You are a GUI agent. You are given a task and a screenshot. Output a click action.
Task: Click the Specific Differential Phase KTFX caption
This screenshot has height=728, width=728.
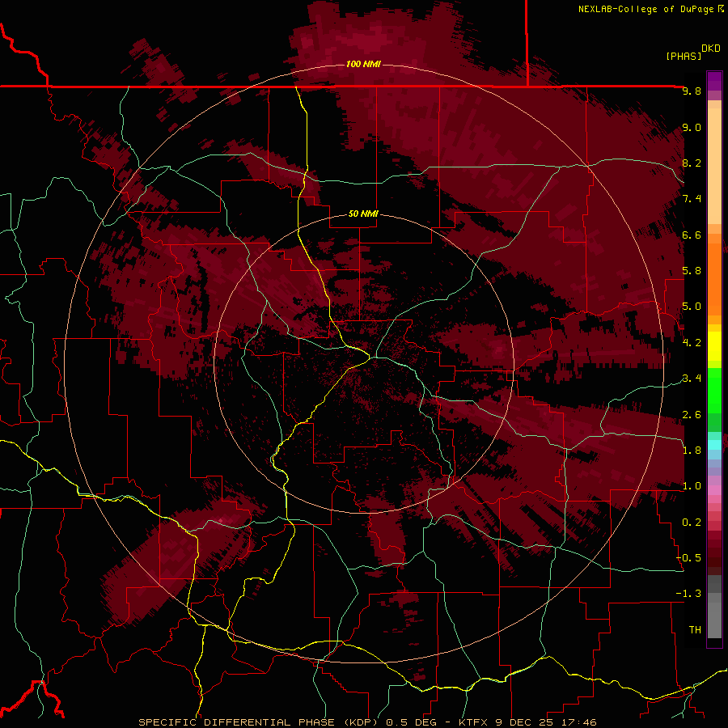click(x=368, y=722)
